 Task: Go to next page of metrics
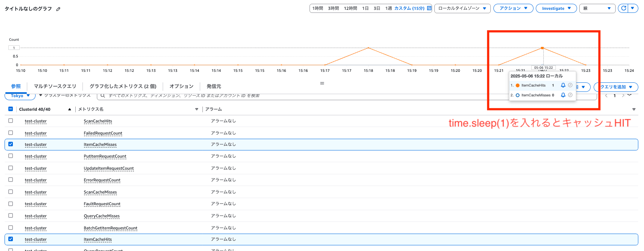(x=623, y=96)
